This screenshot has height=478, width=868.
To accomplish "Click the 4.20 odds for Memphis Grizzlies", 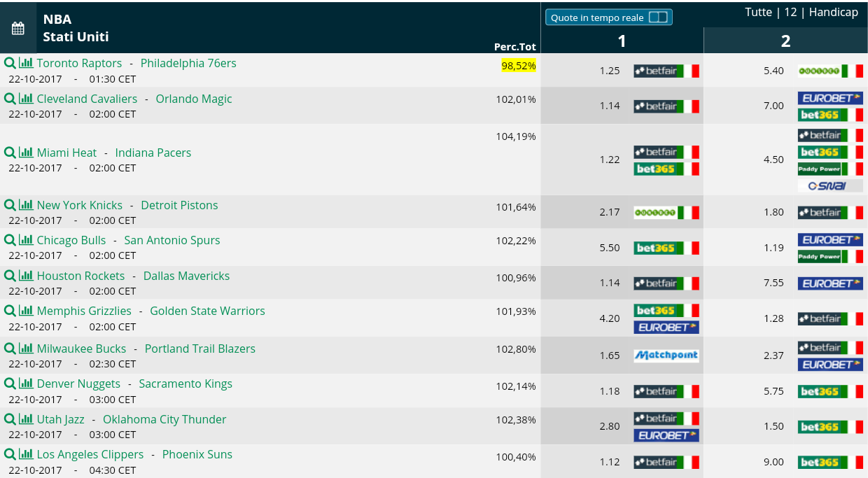I will (x=610, y=318).
